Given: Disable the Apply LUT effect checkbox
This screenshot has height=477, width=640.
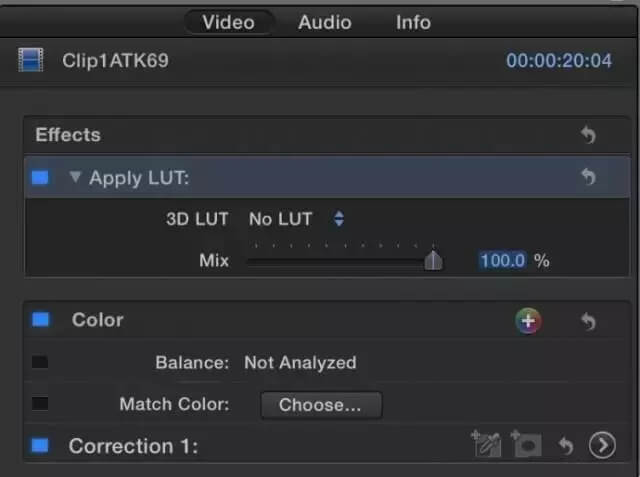Looking at the screenshot, I should [x=40, y=178].
